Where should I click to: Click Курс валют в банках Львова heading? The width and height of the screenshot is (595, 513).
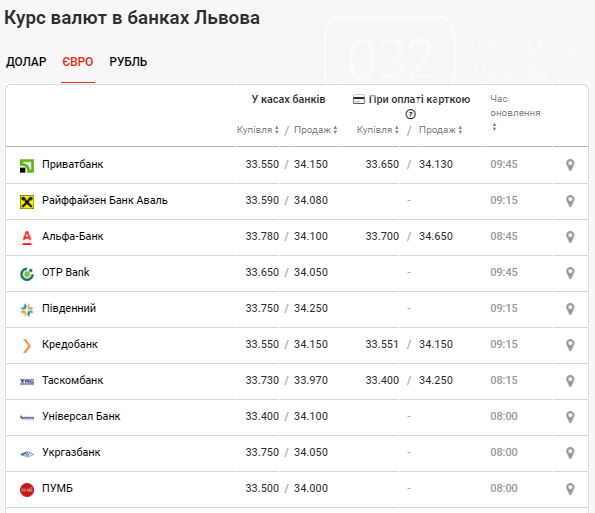click(x=132, y=18)
